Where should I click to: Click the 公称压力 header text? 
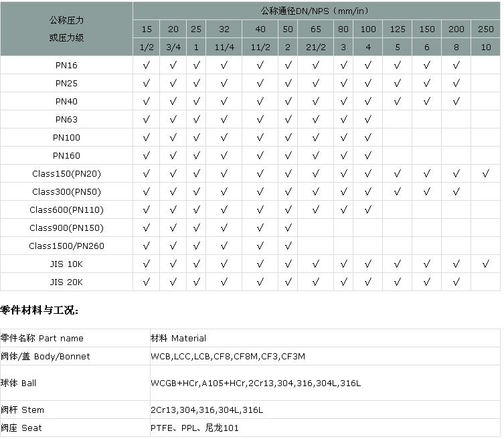coord(66,20)
